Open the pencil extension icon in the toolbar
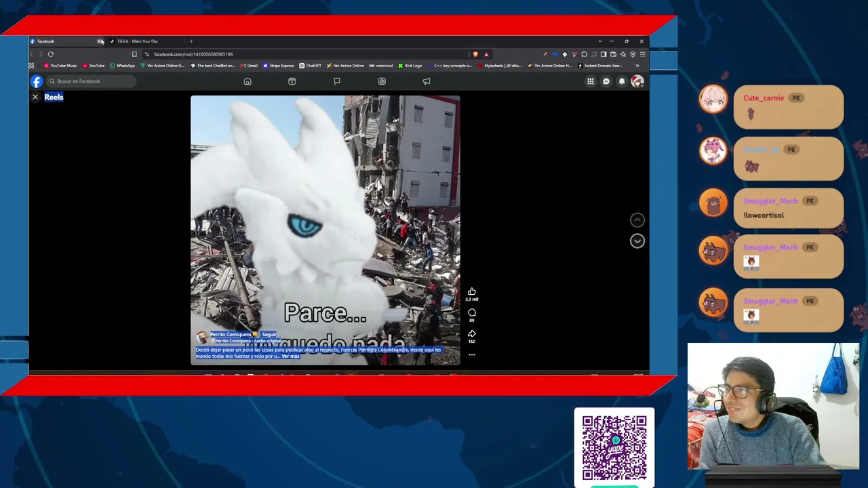 pos(545,54)
